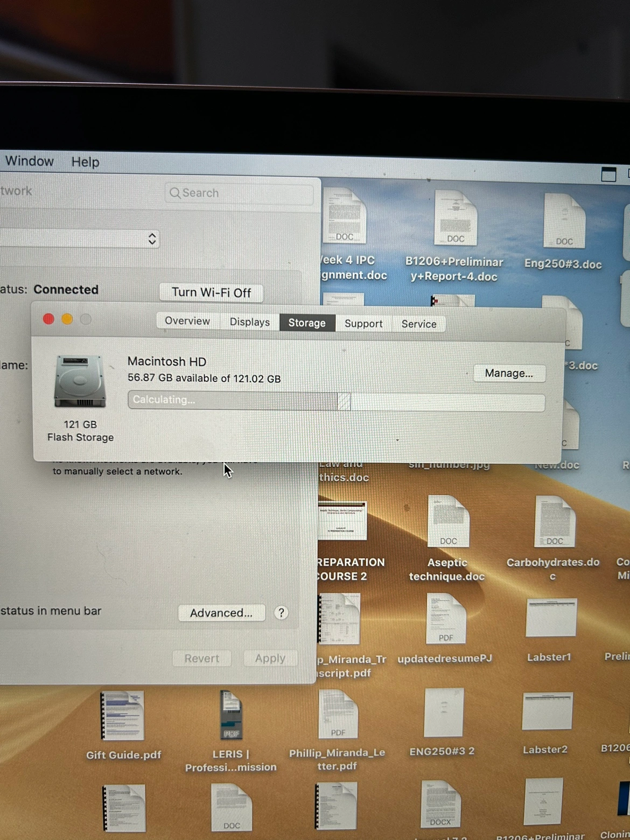Click the Phillip_Miranda_Letter.pdf icon
Viewport: 630px width, 840px height.
pos(338,714)
